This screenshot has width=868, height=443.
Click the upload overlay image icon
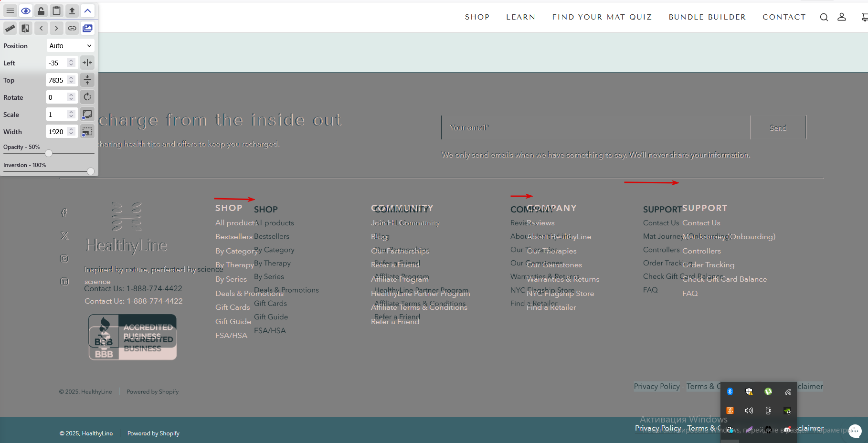point(72,11)
